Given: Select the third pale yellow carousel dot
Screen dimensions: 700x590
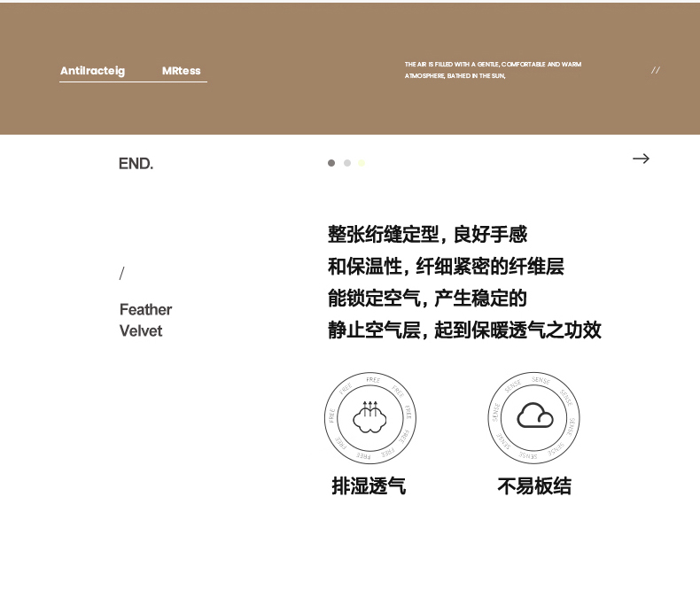Looking at the screenshot, I should pos(362,163).
